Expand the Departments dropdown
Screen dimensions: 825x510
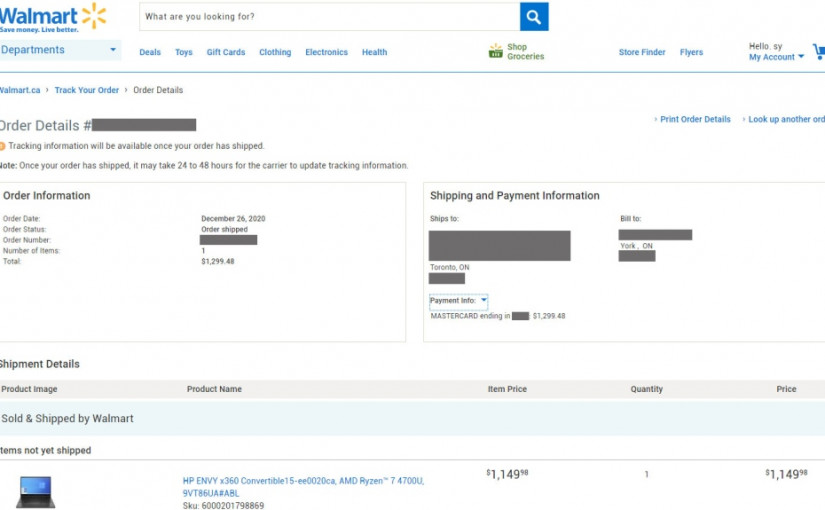point(60,50)
